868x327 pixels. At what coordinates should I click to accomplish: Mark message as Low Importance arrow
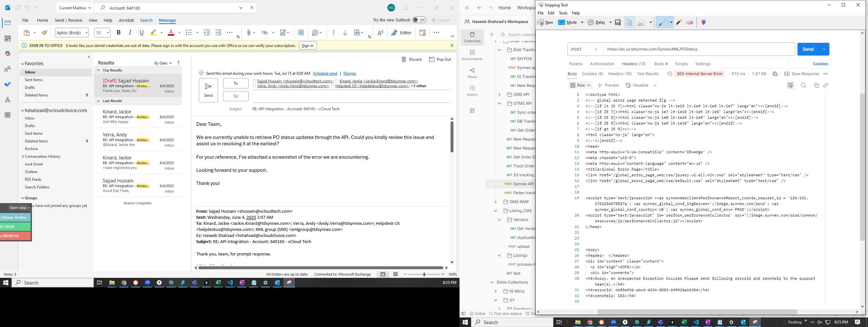(345, 33)
